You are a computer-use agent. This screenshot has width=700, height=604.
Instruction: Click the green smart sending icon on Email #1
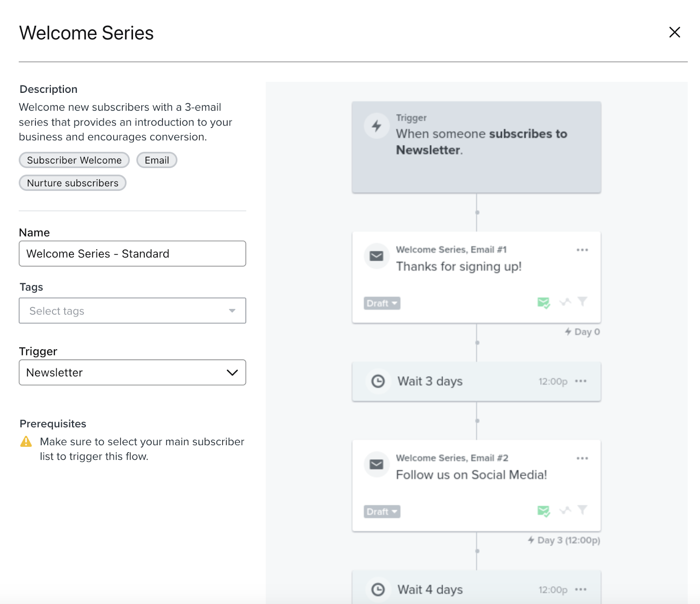click(x=543, y=302)
